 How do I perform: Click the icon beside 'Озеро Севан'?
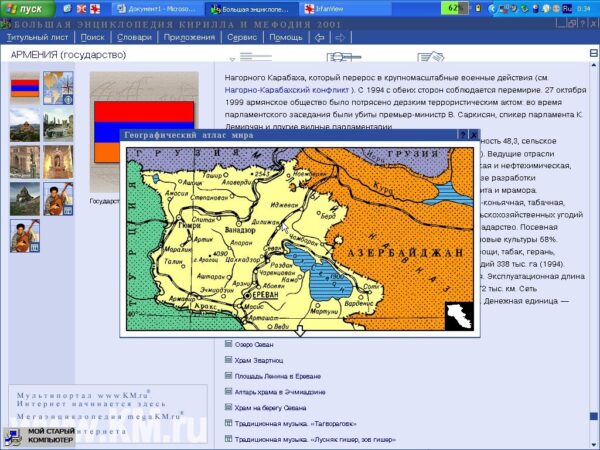pos(229,343)
